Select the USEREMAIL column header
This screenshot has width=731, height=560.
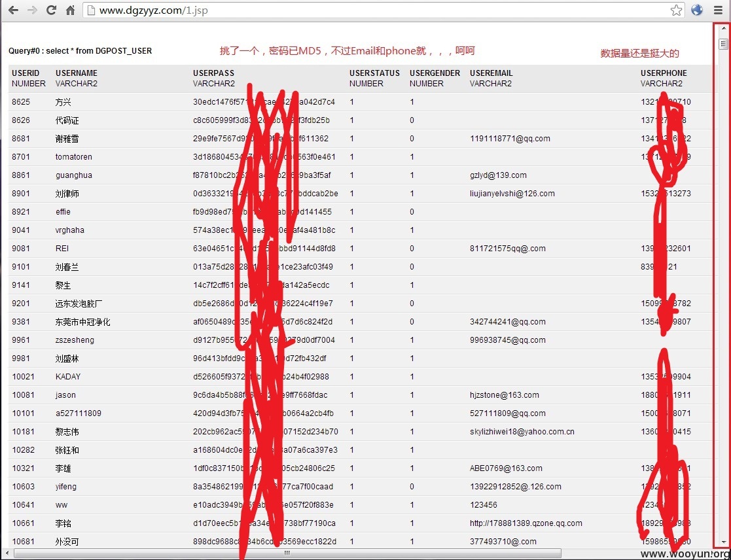(x=491, y=73)
